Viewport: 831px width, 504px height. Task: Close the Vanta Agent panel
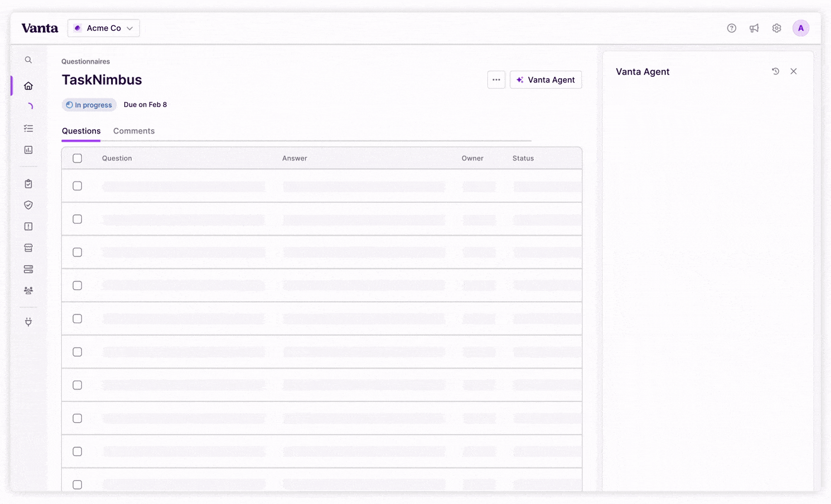click(794, 71)
